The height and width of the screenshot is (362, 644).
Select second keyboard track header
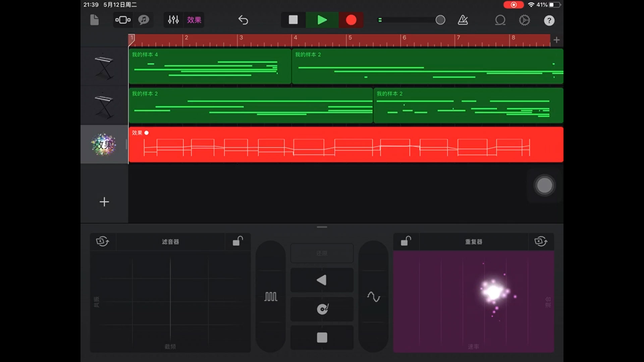104,106
